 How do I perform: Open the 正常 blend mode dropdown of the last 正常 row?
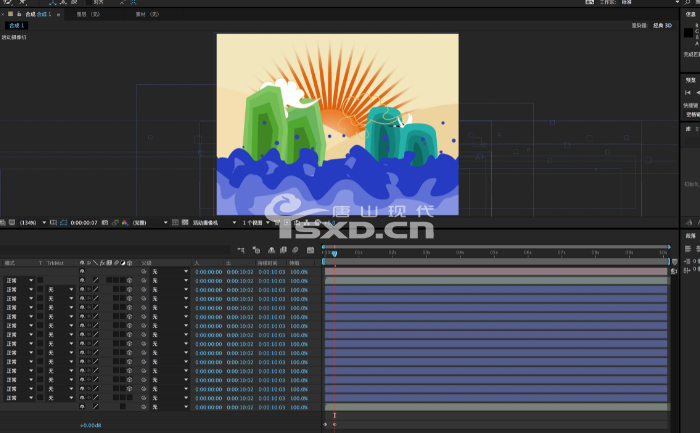click(x=20, y=398)
